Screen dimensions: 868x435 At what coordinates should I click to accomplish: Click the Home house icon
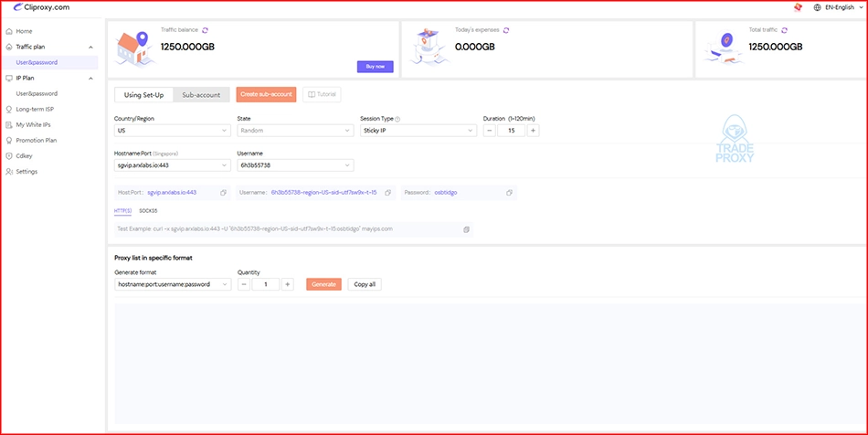click(9, 32)
